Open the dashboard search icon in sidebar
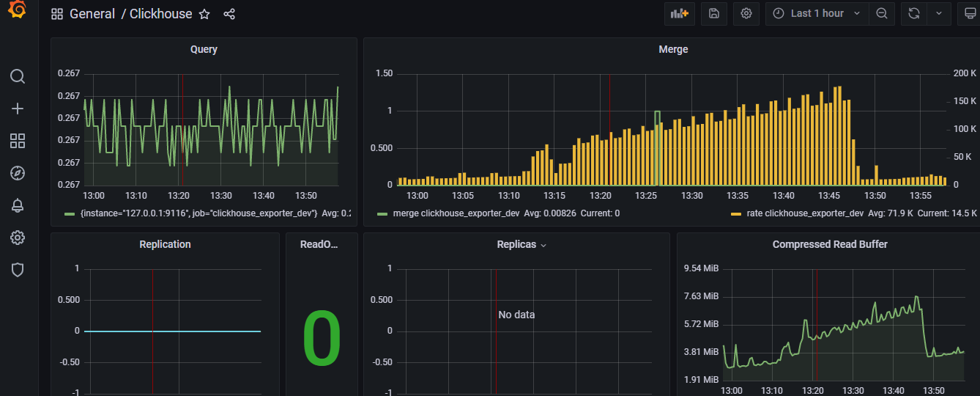 coord(18,76)
